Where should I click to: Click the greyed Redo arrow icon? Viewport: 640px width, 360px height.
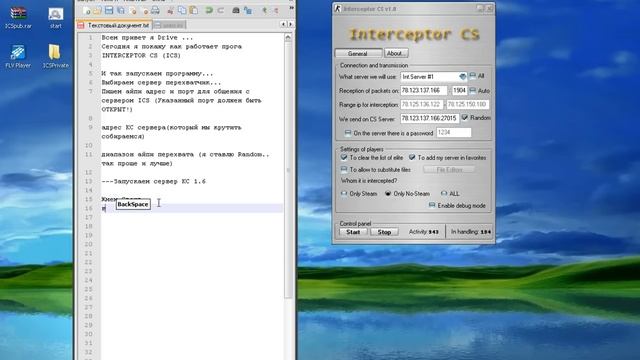[221, 10]
